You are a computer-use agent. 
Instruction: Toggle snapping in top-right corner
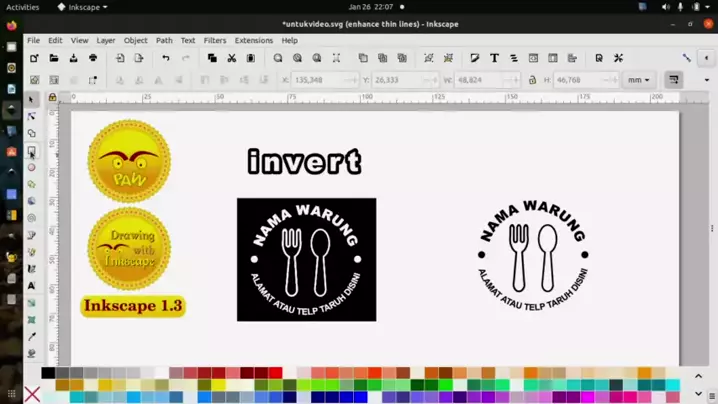(x=687, y=58)
